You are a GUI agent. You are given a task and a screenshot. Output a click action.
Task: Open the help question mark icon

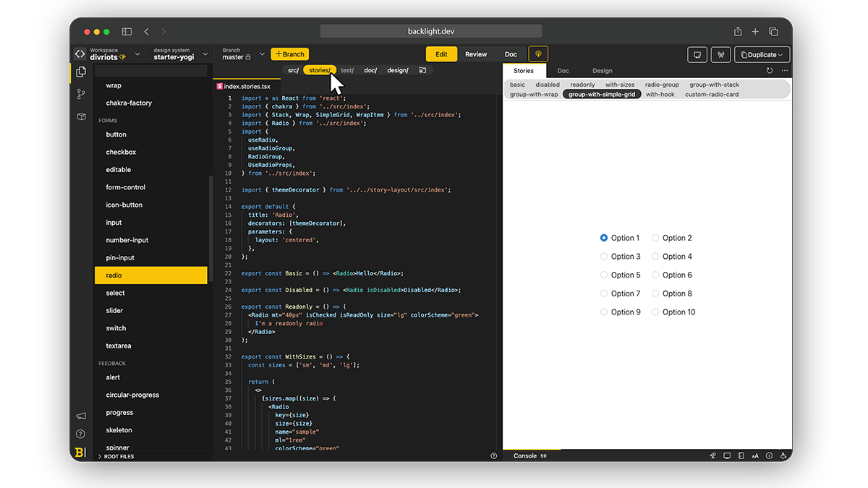pyautogui.click(x=80, y=434)
